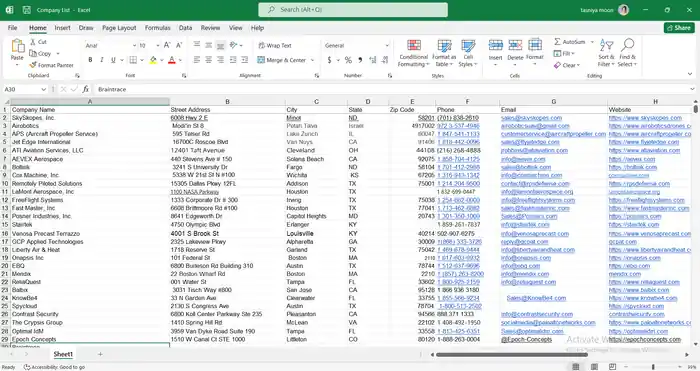Toggle Middle Align vertical alignment
Image resolution: width=700 pixels, height=371 pixels.
(208, 45)
